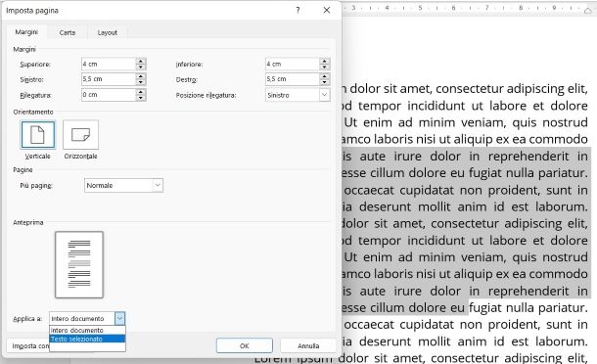The image size is (597, 364).
Task: Decrease the Inferiore margin value
Action: coord(324,67)
